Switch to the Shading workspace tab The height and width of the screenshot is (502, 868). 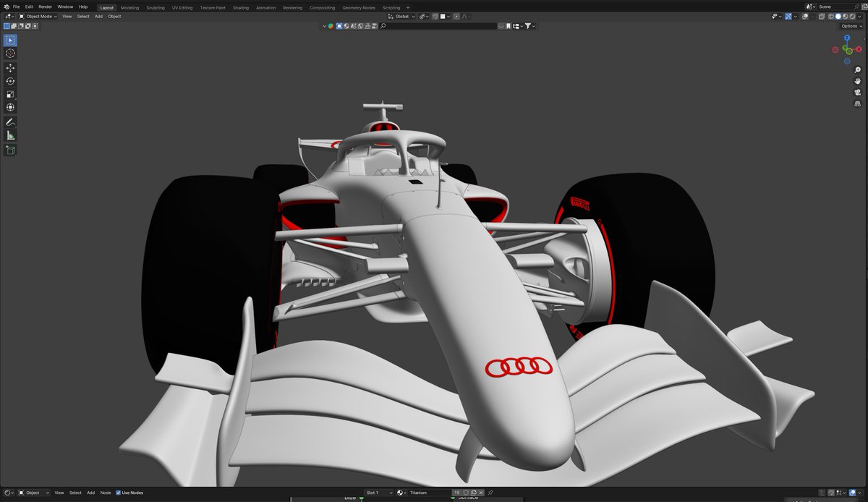tap(240, 7)
